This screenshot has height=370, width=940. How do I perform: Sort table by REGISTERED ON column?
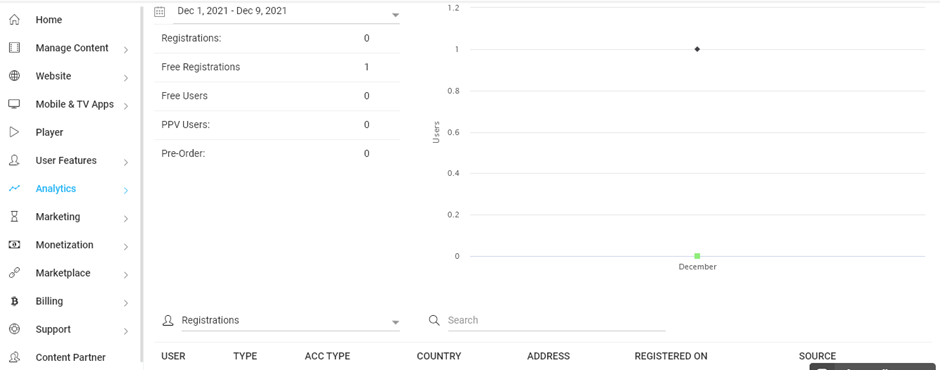pos(671,356)
